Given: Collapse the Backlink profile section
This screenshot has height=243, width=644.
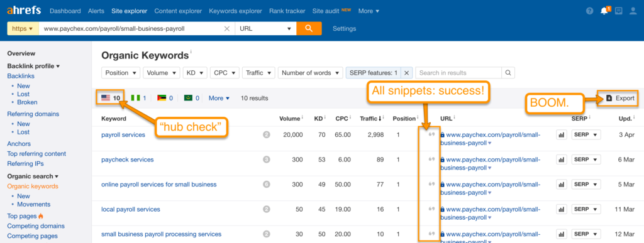Looking at the screenshot, I should (34, 66).
